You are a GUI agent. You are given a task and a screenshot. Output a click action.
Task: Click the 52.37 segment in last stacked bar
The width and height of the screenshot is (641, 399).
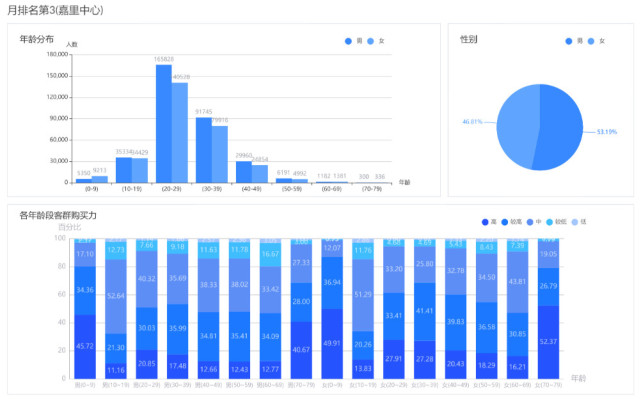click(548, 342)
